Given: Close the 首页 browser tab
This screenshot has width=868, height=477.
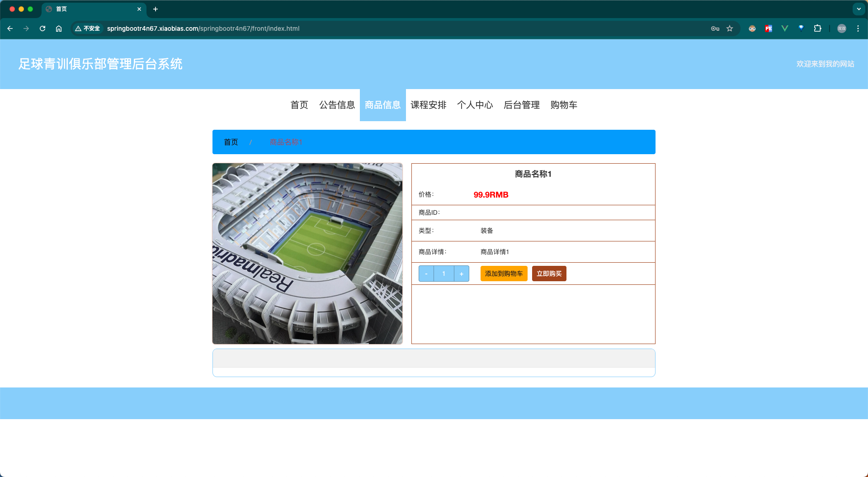Looking at the screenshot, I should (x=139, y=9).
